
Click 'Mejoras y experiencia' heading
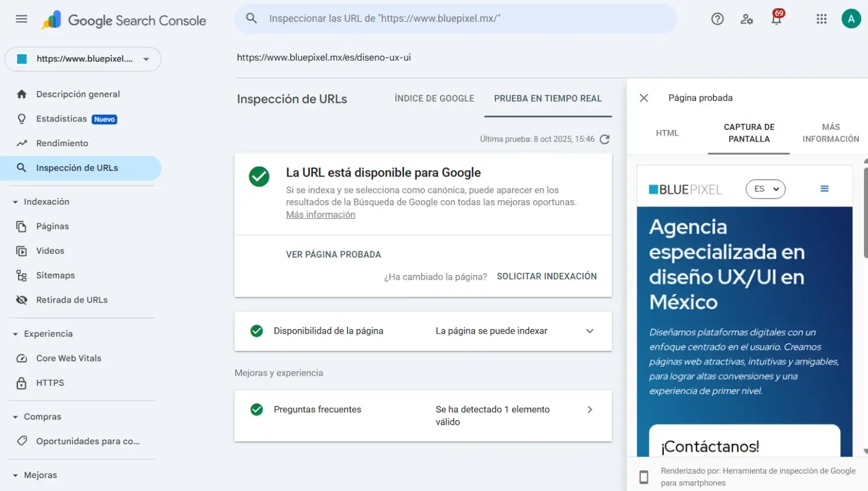(x=279, y=373)
